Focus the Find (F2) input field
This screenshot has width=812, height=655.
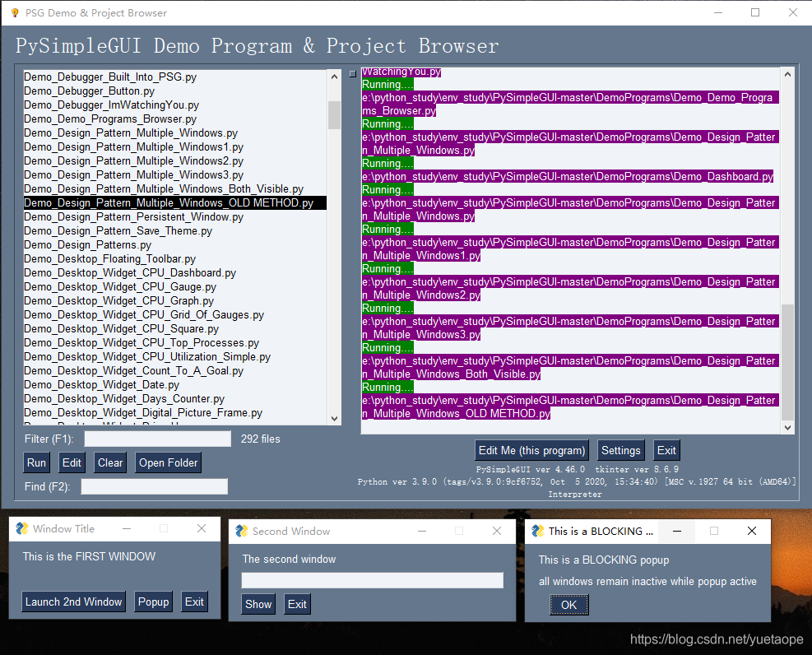tap(155, 486)
